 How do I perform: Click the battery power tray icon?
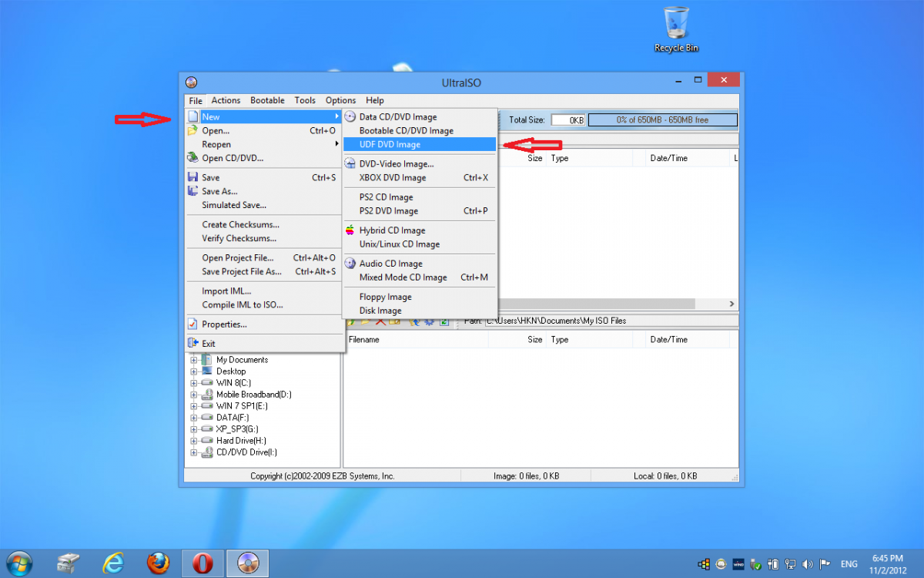pyautogui.click(x=774, y=563)
